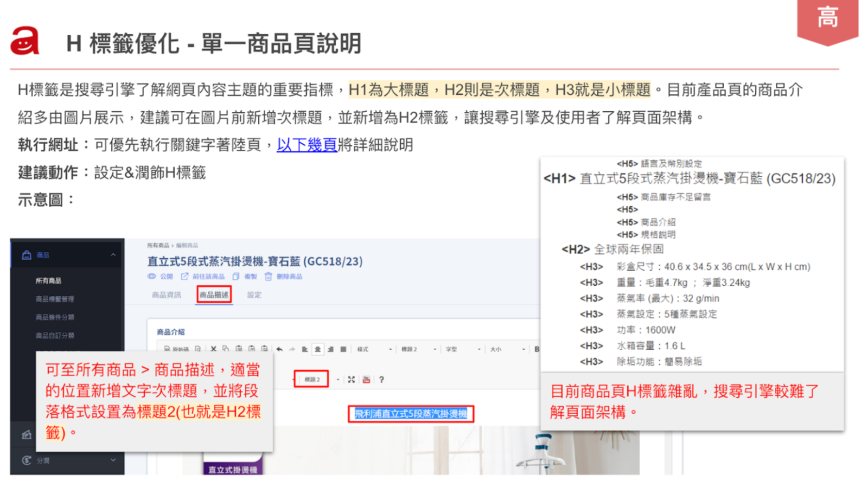Image resolution: width=868 pixels, height=494 pixels.
Task: Click the shopping bag 商品 icon
Action: [x=27, y=255]
